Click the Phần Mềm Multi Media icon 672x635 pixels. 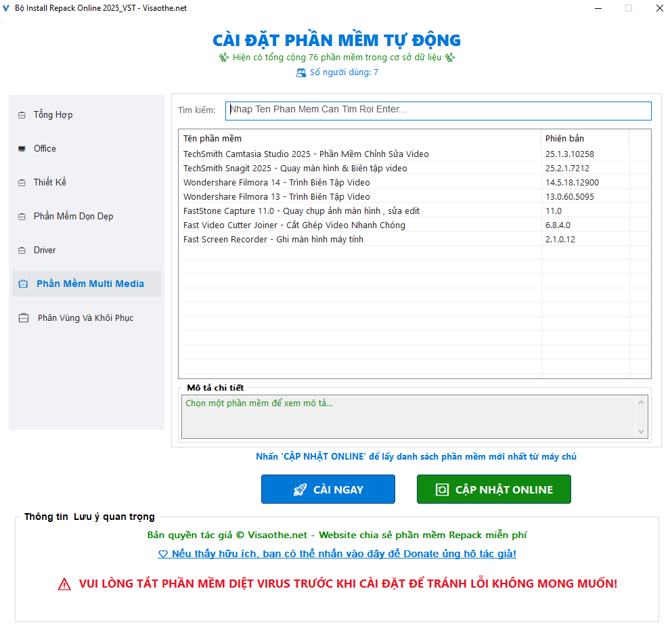point(23,284)
